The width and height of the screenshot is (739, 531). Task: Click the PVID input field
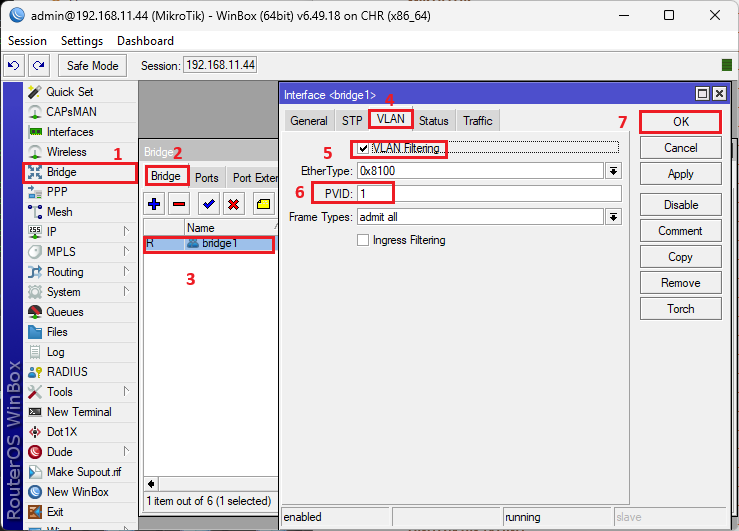(x=488, y=193)
